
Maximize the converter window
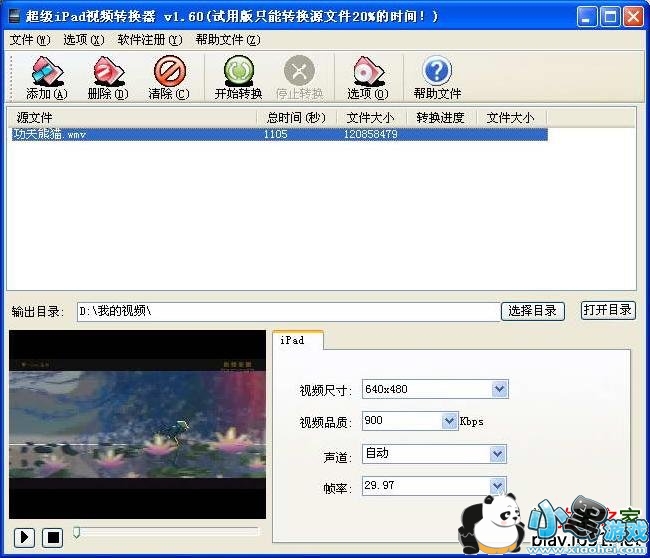pos(610,17)
